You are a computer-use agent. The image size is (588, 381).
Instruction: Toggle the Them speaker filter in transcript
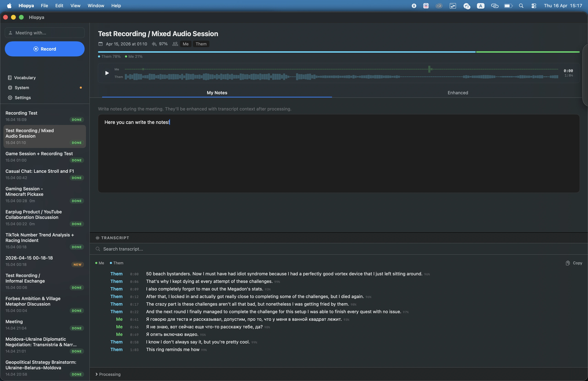pyautogui.click(x=117, y=263)
